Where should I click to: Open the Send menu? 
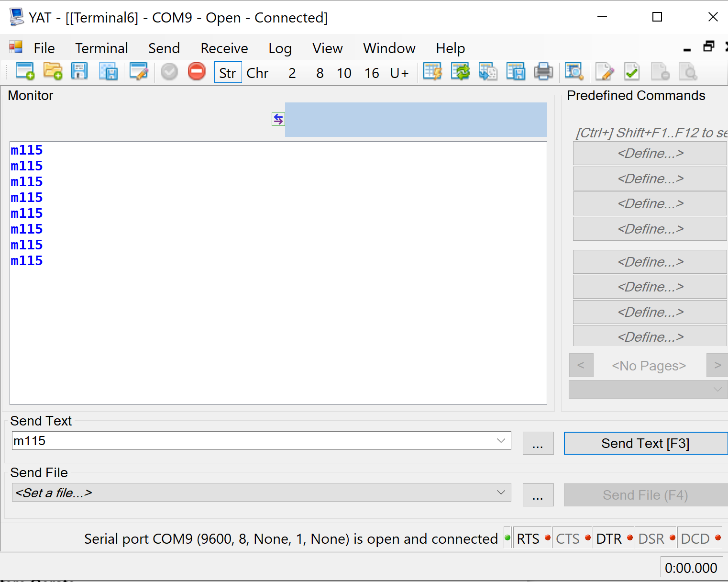pos(164,48)
